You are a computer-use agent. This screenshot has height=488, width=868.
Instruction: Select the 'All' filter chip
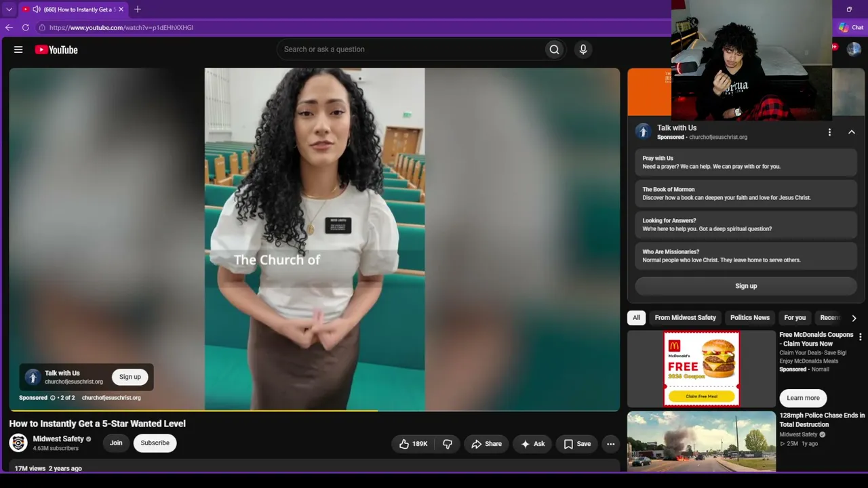(636, 318)
